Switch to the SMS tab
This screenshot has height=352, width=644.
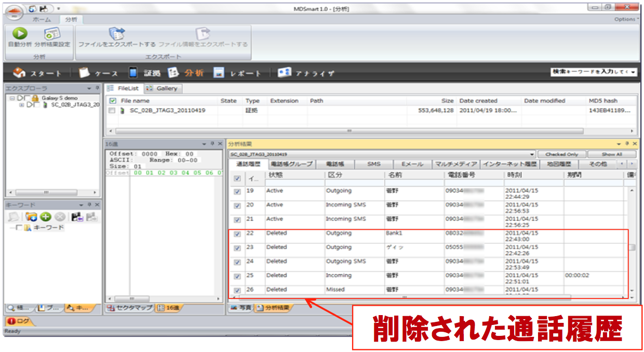(373, 164)
